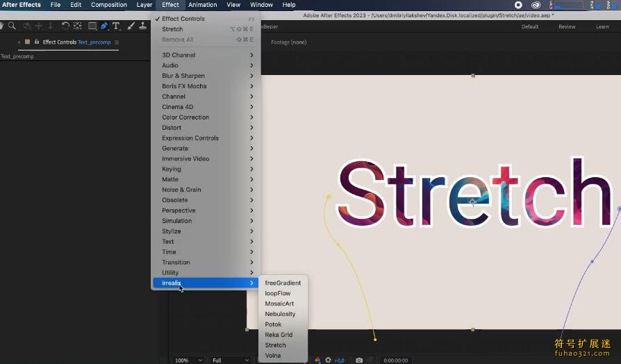Open the Composition menu

(109, 5)
